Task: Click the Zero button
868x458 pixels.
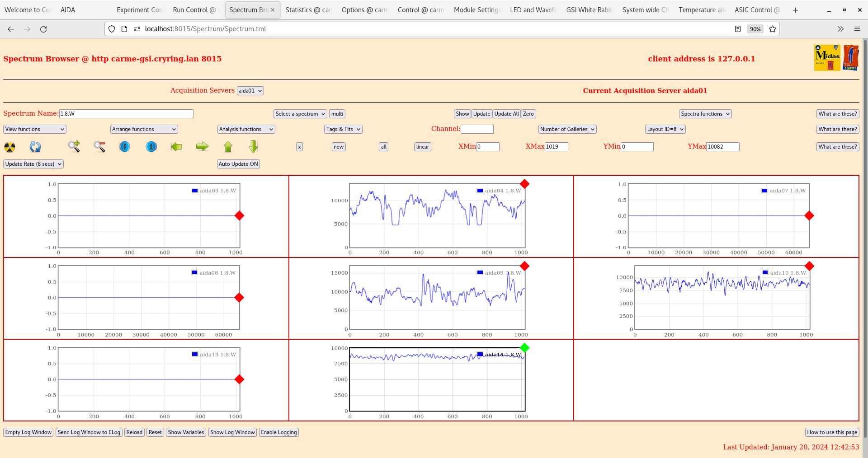Action: click(528, 114)
